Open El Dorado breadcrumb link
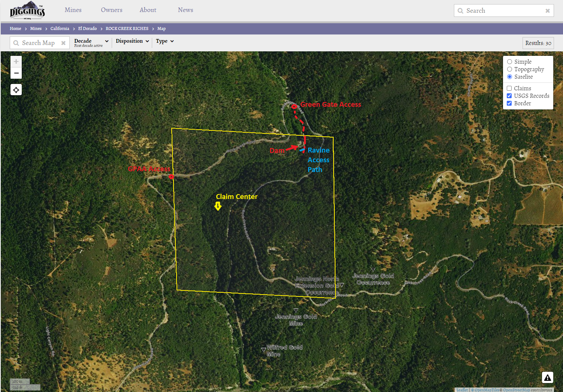Image resolution: width=563 pixels, height=392 pixels. (87, 28)
